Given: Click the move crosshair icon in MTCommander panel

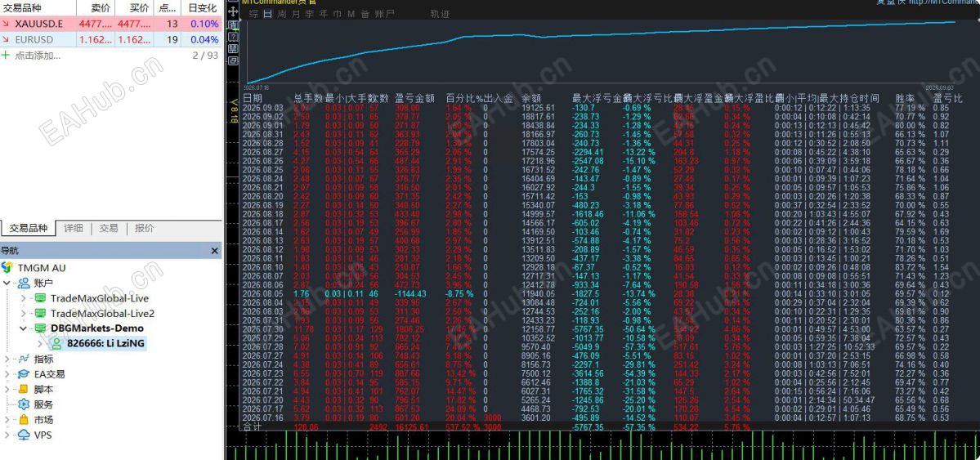Looking at the screenshot, I should pyautogui.click(x=233, y=12).
